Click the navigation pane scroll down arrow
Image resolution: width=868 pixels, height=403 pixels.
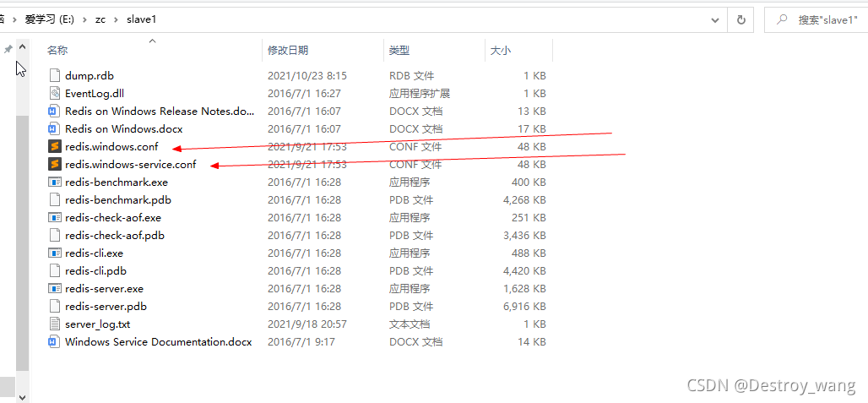click(22, 397)
